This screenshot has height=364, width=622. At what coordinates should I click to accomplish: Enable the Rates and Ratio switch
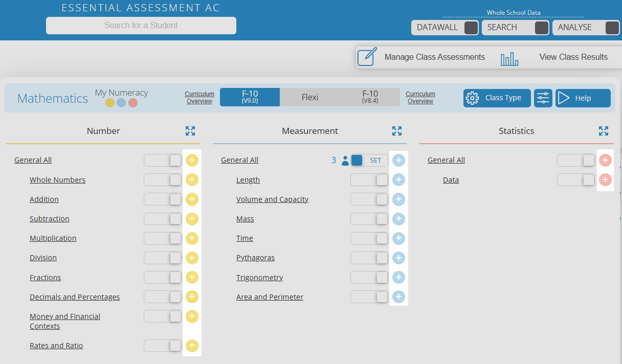pos(163,346)
